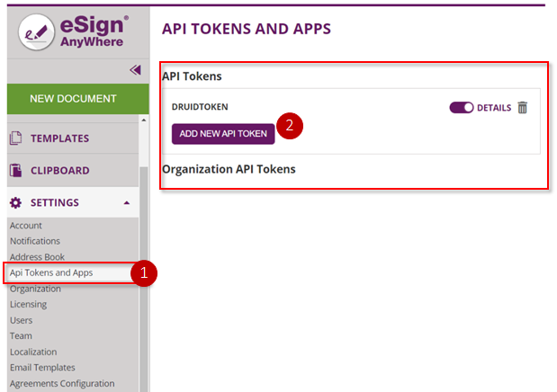Open Email Templates settings

point(42,368)
